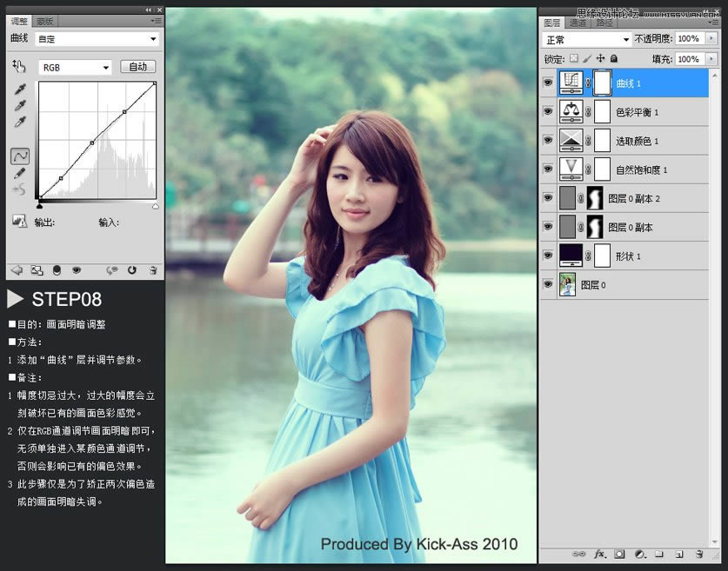Click the shadow input slider below the curve
The image size is (728, 571).
click(40, 204)
